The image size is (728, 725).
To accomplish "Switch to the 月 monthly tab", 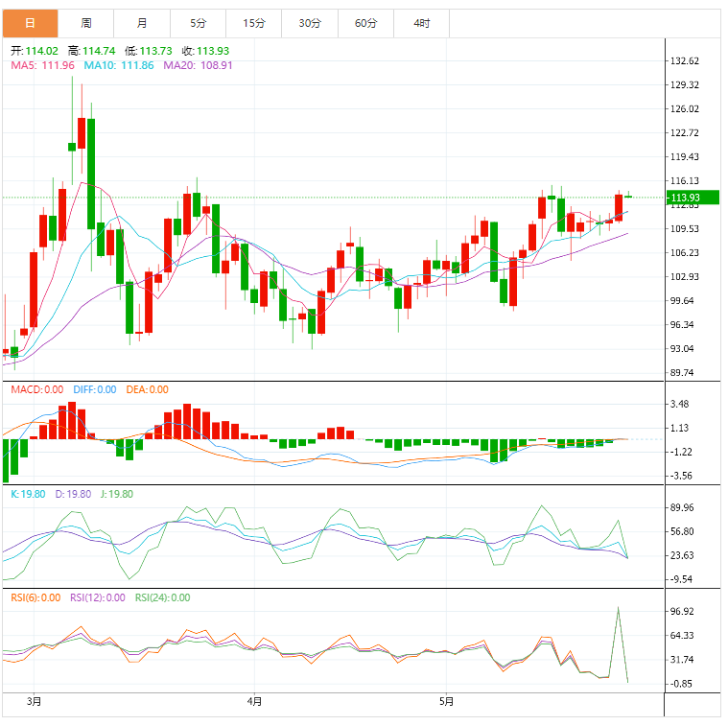I will (x=142, y=23).
